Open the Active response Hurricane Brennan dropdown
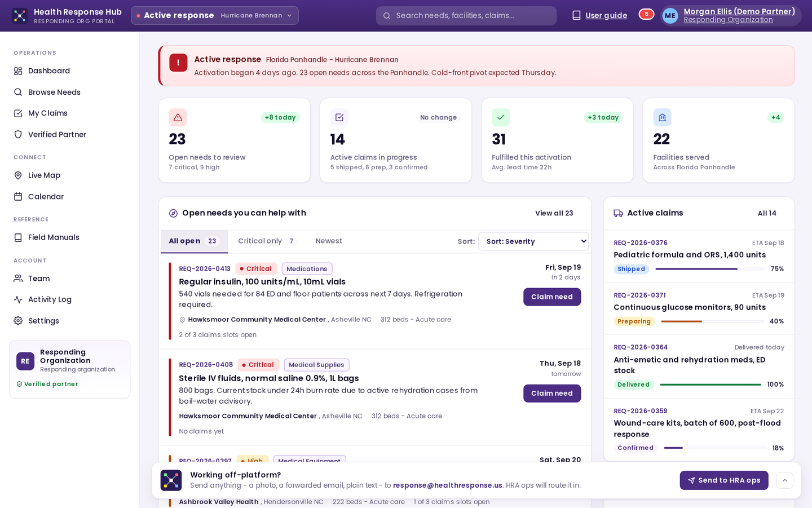 pos(215,16)
